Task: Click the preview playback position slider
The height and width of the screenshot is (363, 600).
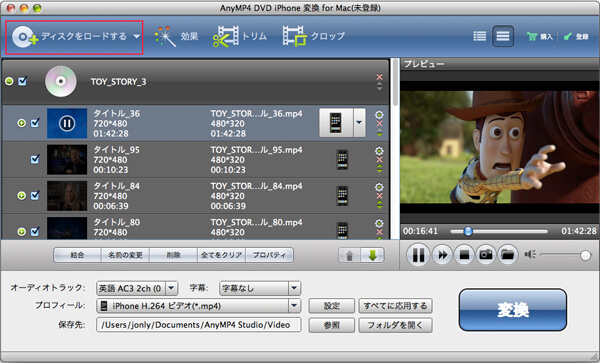Action: (x=499, y=231)
